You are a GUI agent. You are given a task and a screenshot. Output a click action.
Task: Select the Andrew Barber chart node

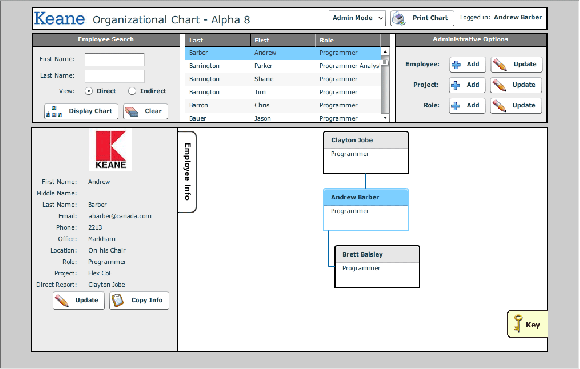(366, 210)
